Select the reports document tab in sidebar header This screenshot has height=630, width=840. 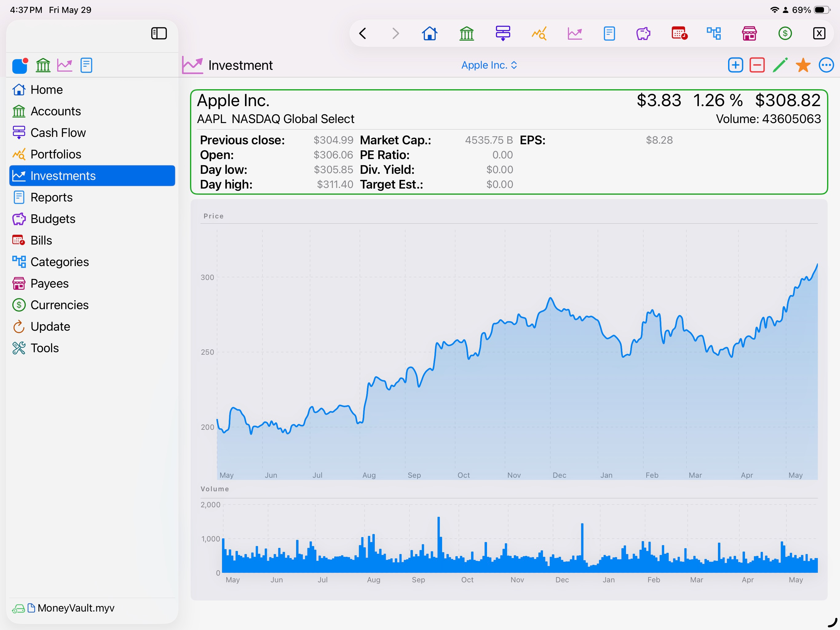(86, 65)
